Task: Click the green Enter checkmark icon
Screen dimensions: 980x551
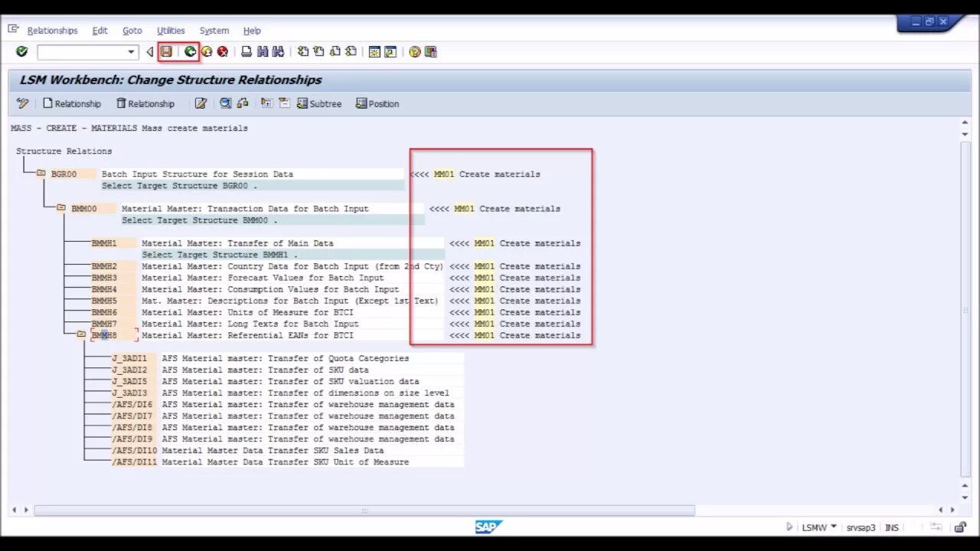Action: (x=21, y=51)
